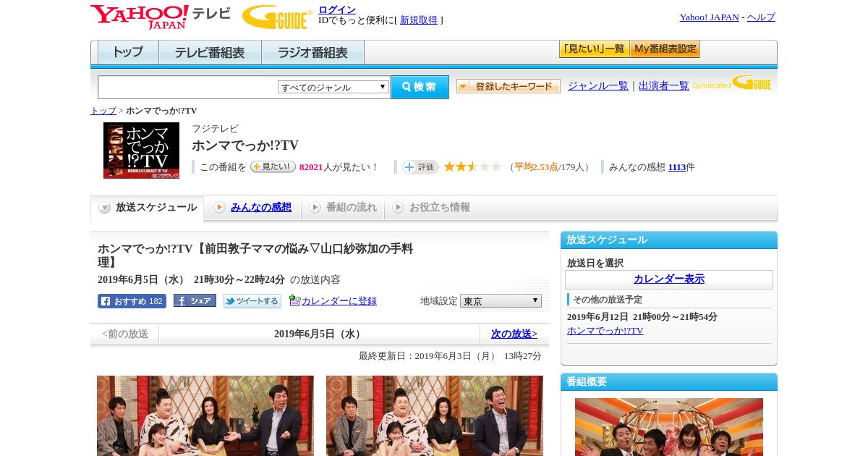The width and height of the screenshot is (868, 456).
Task: Click the 見たい! plus button
Action: [273, 166]
